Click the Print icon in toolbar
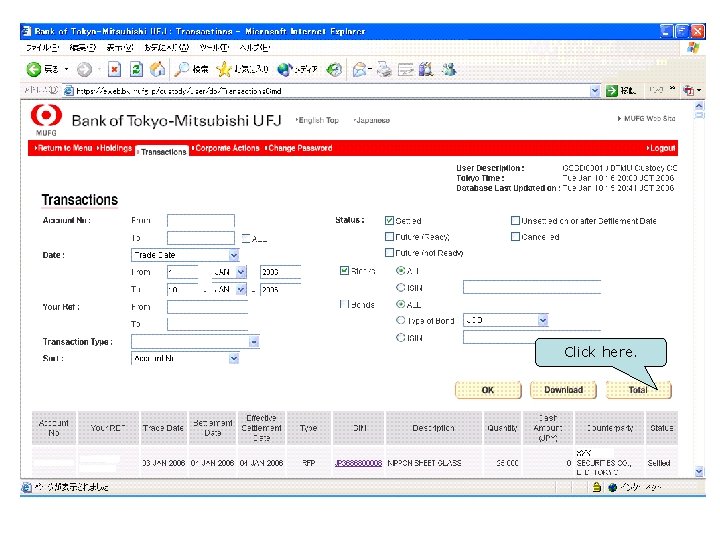This screenshot has height=540, width=720. 384,69
